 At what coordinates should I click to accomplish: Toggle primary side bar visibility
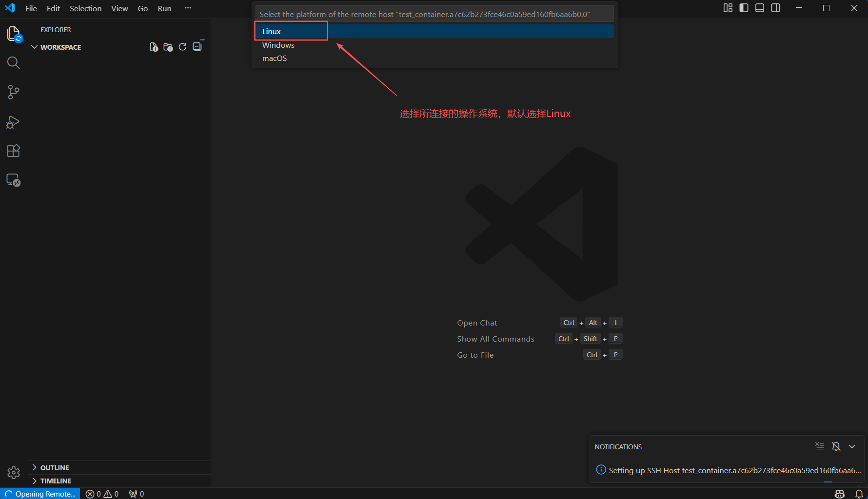pyautogui.click(x=744, y=8)
